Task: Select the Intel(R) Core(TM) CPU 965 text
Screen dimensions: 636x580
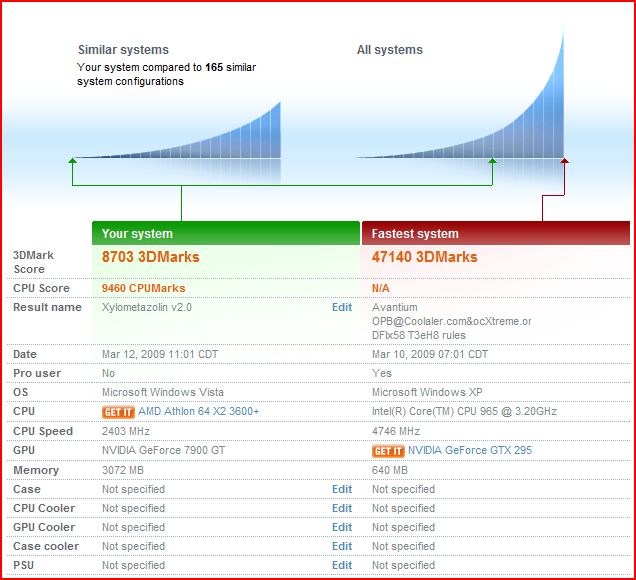Action: pyautogui.click(x=464, y=411)
